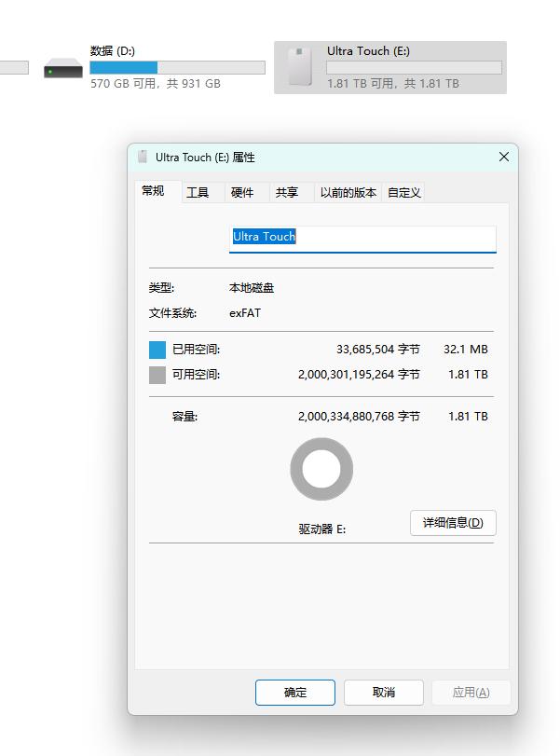Close the Ultra Touch properties dialog
Viewport: 560px width, 756px height.
point(503,157)
